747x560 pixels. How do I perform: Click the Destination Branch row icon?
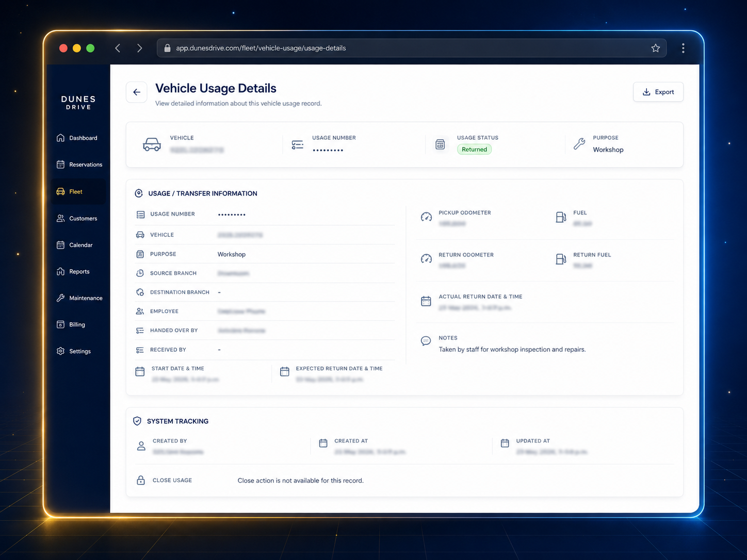(140, 292)
